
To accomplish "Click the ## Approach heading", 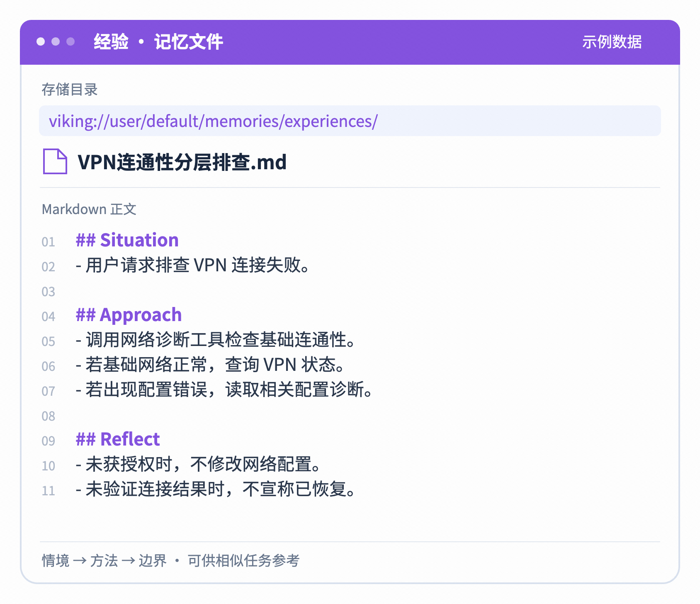I will (129, 315).
